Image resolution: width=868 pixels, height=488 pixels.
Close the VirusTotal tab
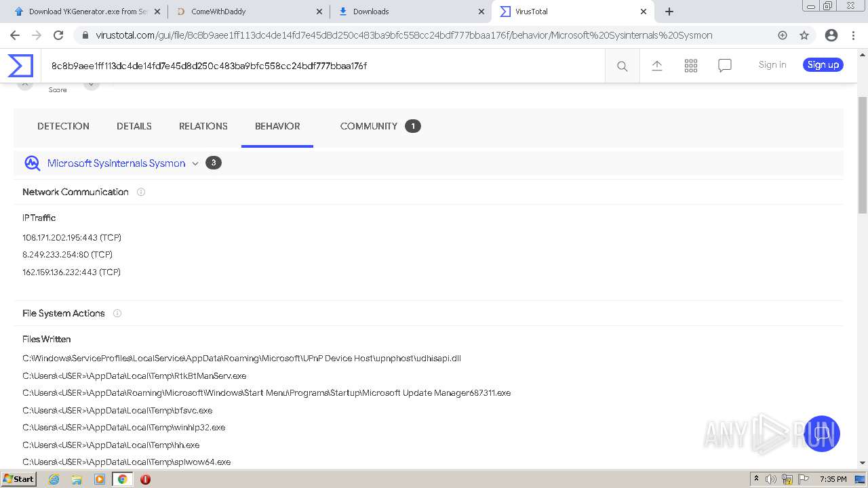644,12
